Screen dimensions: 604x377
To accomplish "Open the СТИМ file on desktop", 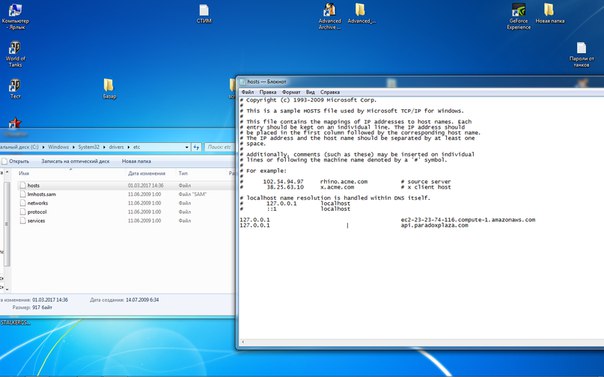I will pos(204,14).
